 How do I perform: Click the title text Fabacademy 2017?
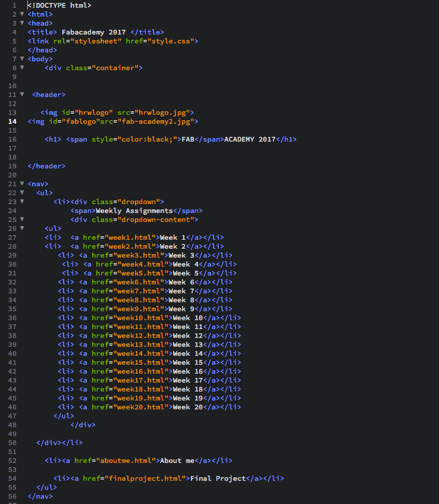pos(93,32)
